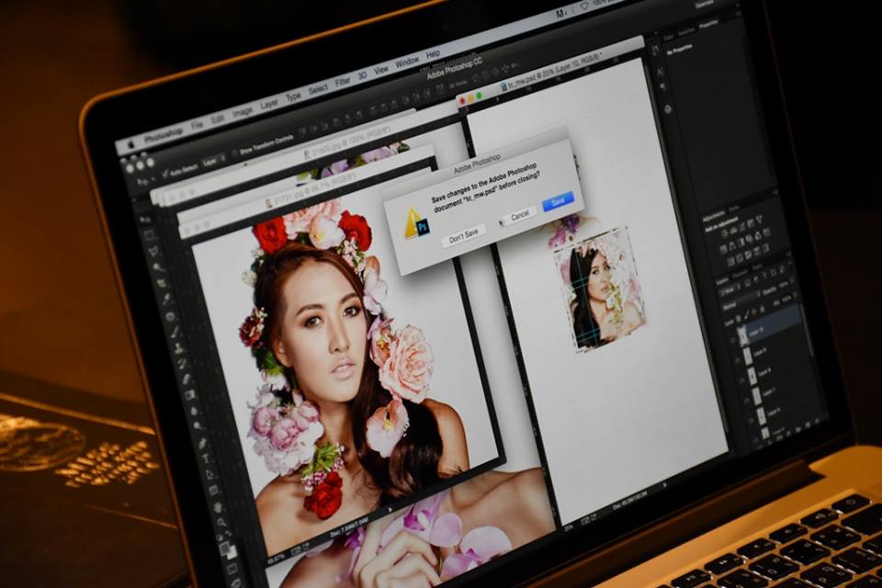Open the File menu
Screen dimensions: 882x588
point(197,124)
